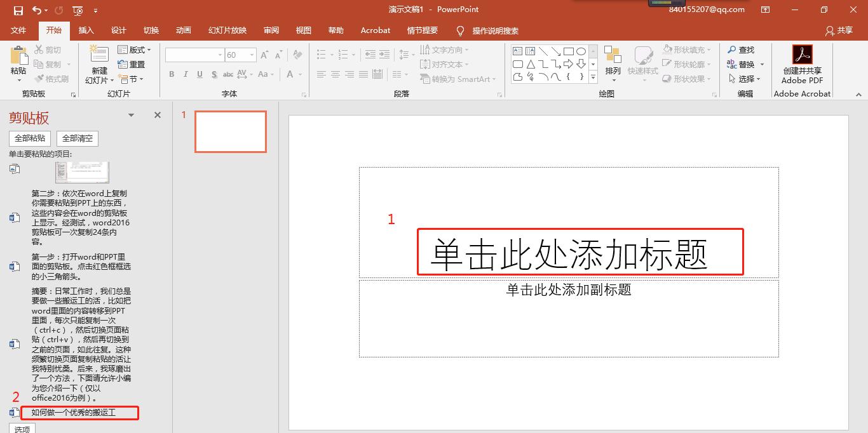Open the 幻灯片放映 (Slide Show) tab

tap(226, 30)
